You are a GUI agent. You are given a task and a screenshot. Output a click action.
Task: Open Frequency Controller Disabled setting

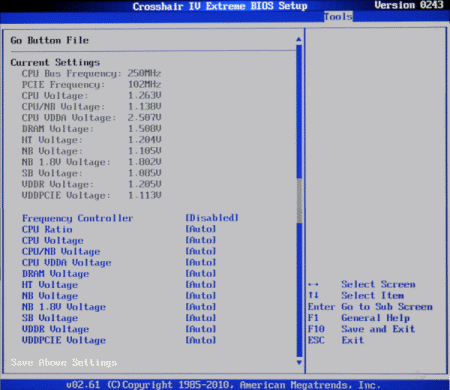[x=212, y=218]
